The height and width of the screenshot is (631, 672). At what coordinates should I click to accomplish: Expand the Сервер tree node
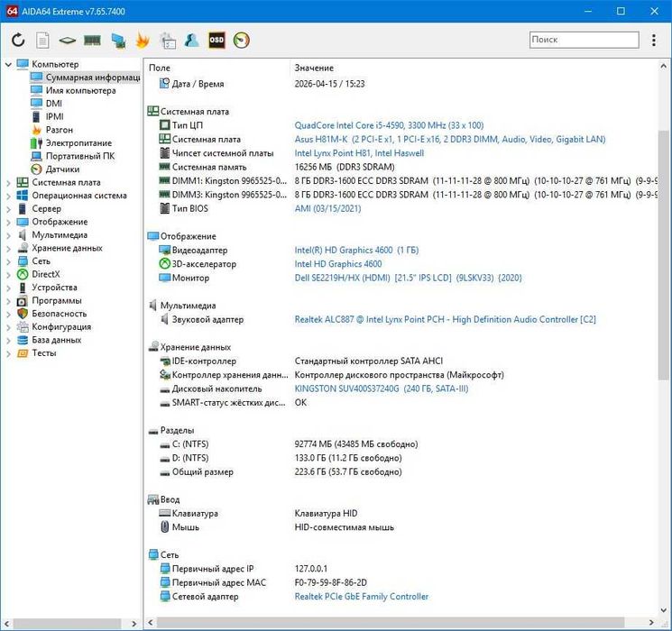click(8, 209)
